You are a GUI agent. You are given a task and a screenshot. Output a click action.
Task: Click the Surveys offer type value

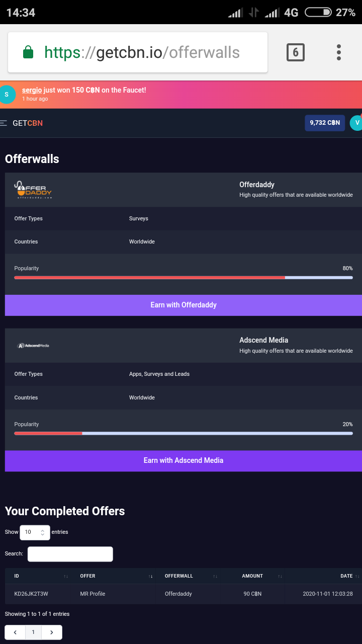(139, 218)
